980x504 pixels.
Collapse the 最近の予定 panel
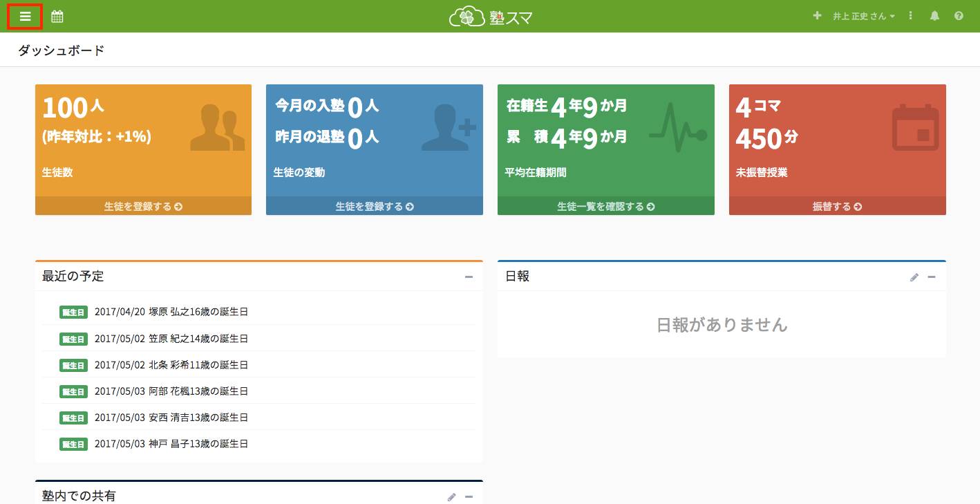pyautogui.click(x=469, y=277)
